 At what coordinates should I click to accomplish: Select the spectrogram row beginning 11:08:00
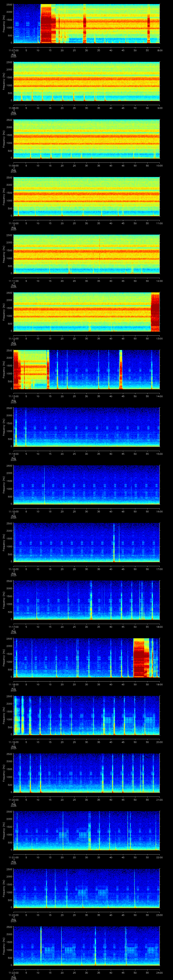point(87,81)
